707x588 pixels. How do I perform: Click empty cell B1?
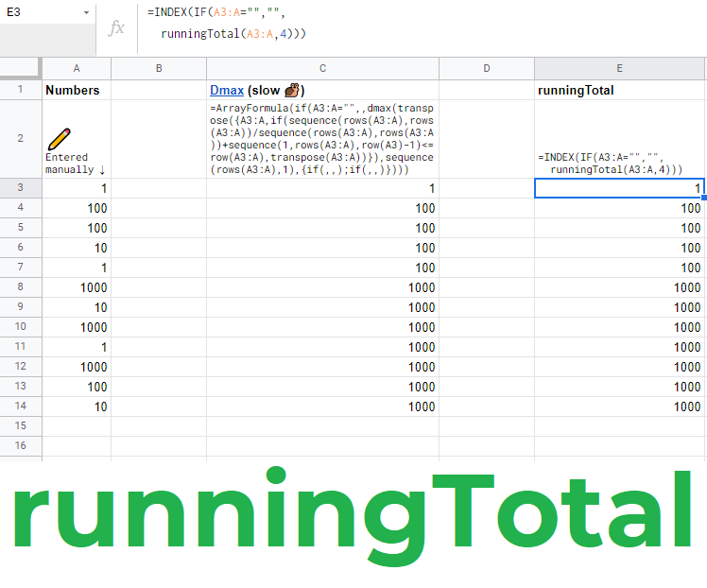click(x=159, y=90)
